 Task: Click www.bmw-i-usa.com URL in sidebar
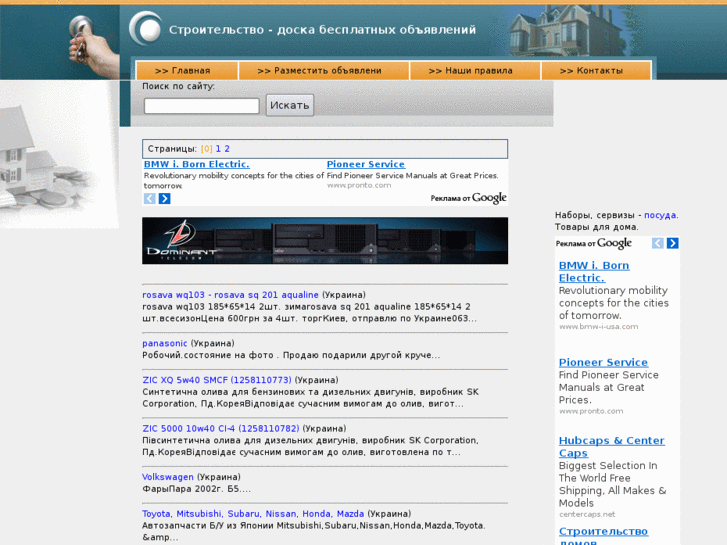point(599,327)
